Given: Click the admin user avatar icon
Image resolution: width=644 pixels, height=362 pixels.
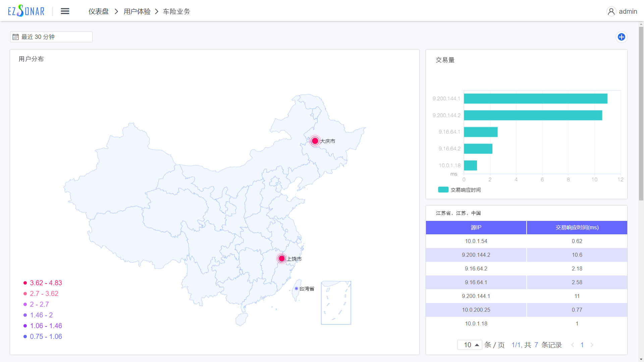Looking at the screenshot, I should coord(611,11).
